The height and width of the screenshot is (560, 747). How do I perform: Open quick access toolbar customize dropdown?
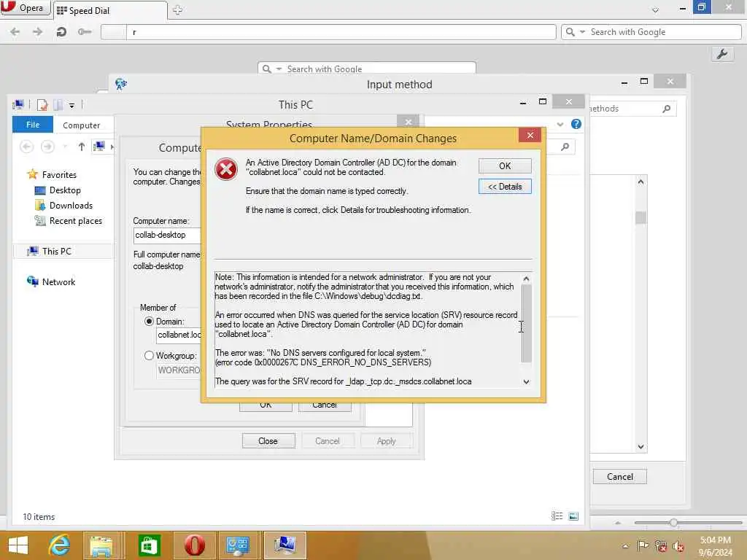coord(71,105)
